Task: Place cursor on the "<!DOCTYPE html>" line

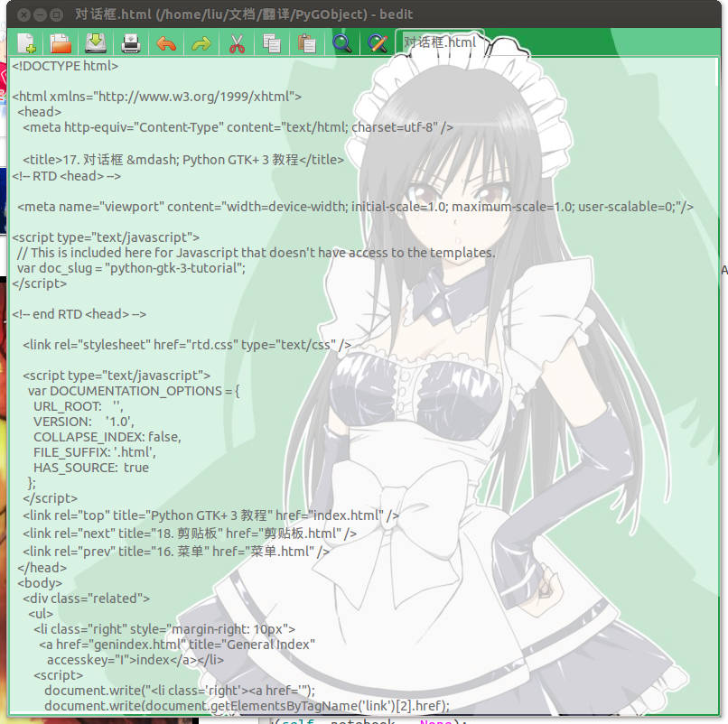Action: (65, 66)
